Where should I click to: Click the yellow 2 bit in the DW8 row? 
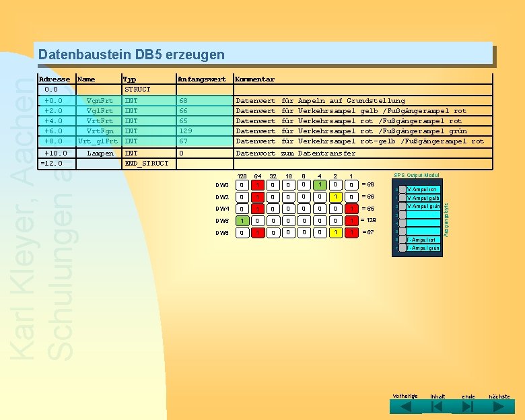click(x=335, y=232)
